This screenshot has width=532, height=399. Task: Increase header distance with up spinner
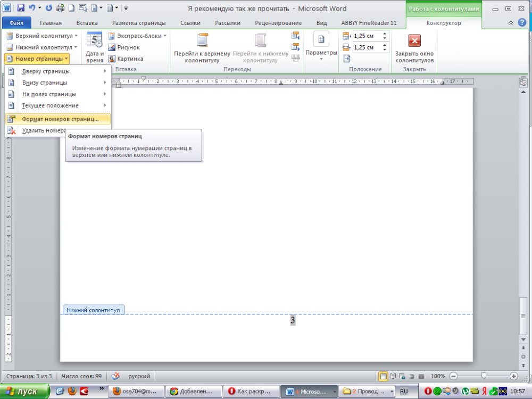click(385, 34)
